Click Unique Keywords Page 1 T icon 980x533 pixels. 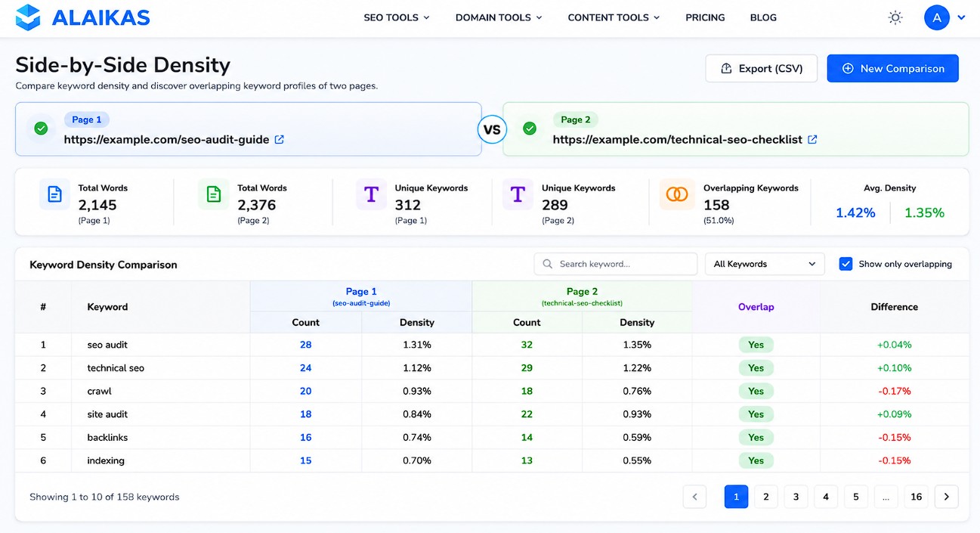pos(371,194)
